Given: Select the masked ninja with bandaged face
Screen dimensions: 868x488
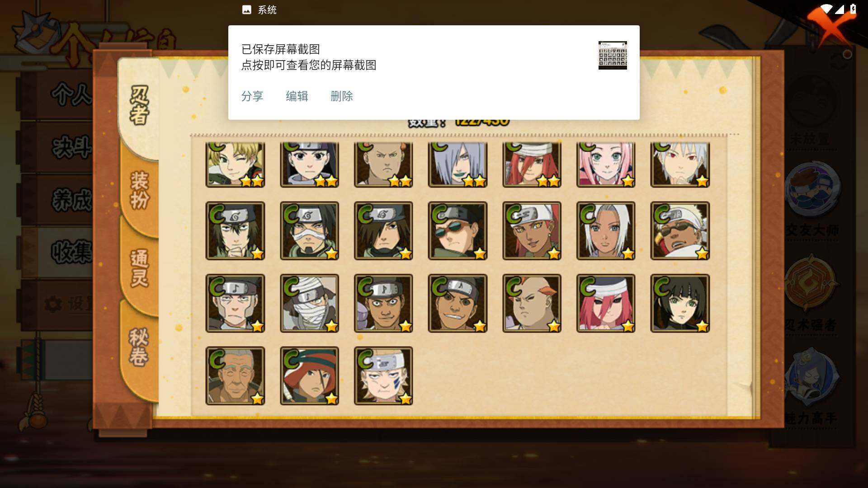Looking at the screenshot, I should (x=309, y=231).
